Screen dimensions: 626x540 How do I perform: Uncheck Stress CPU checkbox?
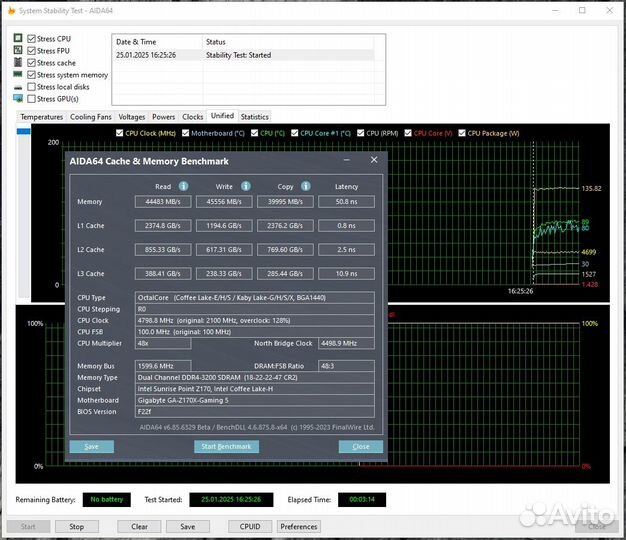click(x=32, y=39)
